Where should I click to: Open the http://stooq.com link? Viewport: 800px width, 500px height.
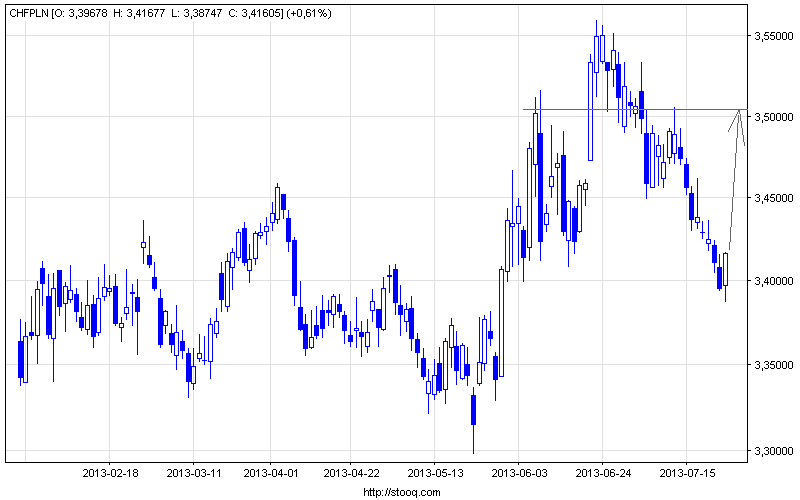[402, 492]
